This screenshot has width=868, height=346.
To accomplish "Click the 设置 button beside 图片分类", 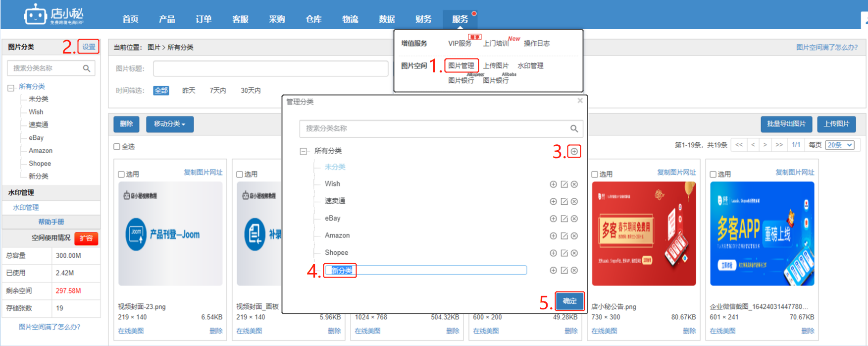I will [x=89, y=47].
